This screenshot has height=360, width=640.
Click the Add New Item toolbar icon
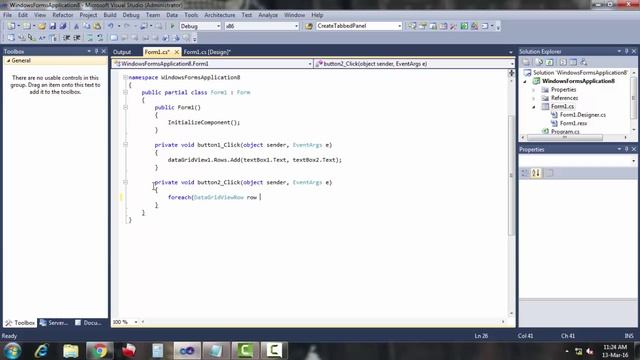27,26
